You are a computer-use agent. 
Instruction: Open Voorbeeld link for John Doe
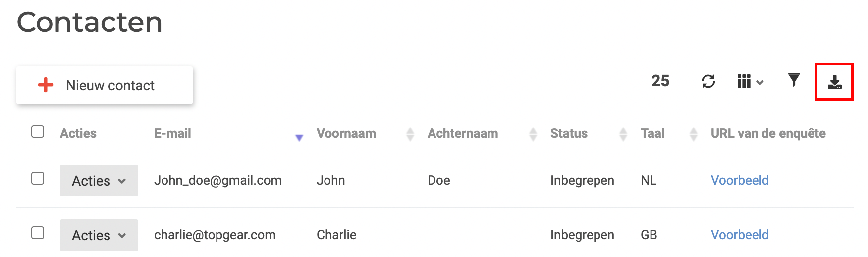[740, 180]
